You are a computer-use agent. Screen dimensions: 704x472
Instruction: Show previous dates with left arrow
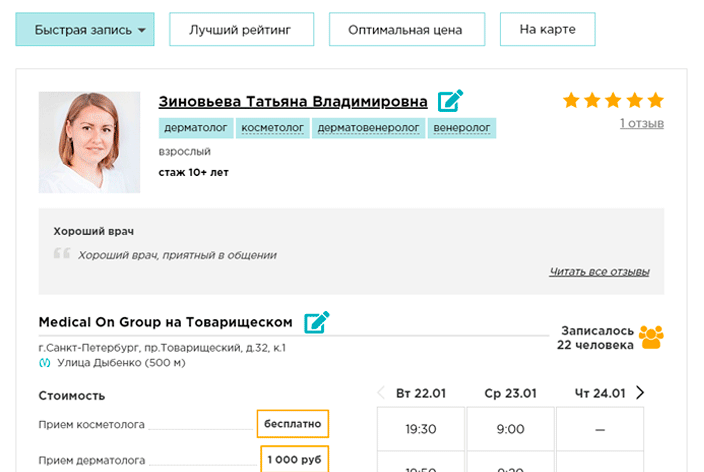(380, 392)
